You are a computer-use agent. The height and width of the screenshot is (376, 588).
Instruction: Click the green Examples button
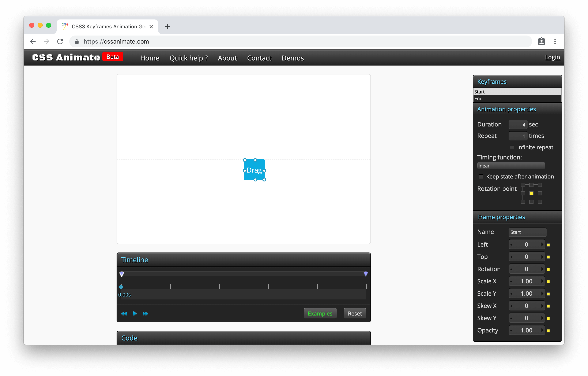(x=320, y=314)
